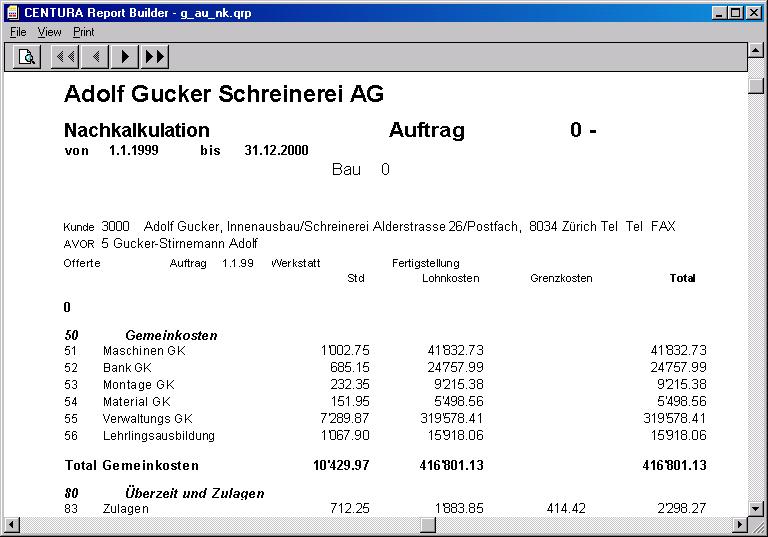
Task: Click the total hours '10'429.97'
Action: point(341,465)
